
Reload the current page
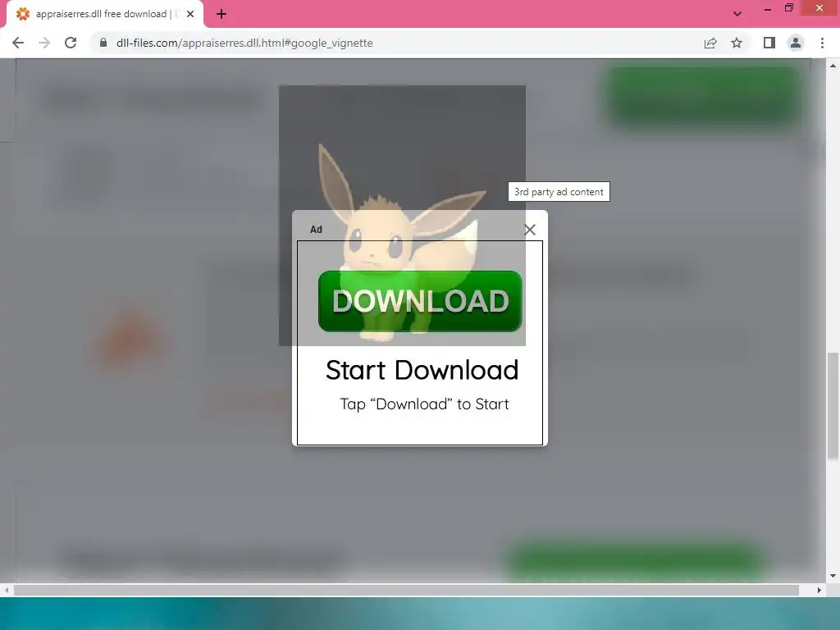[x=71, y=43]
